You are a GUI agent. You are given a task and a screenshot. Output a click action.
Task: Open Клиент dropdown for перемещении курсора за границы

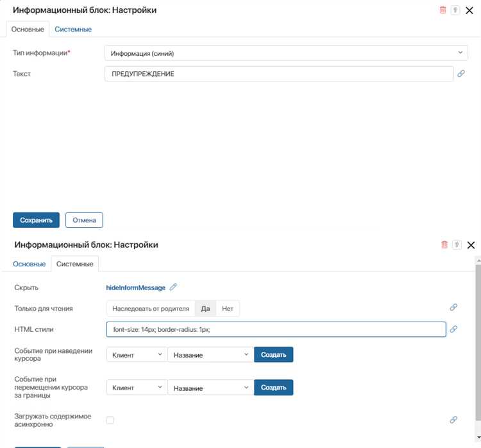(x=137, y=388)
